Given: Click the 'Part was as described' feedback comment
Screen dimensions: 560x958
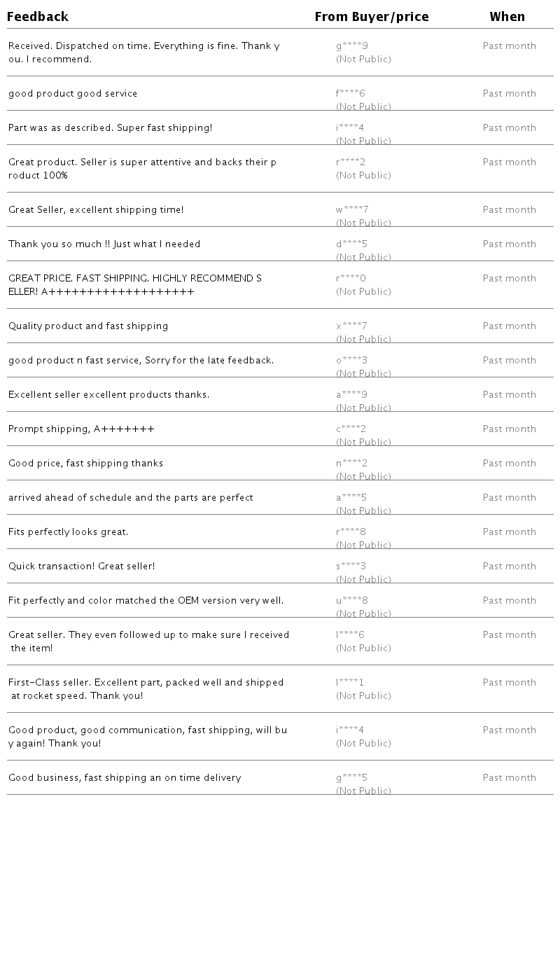Looking at the screenshot, I should [x=110, y=128].
